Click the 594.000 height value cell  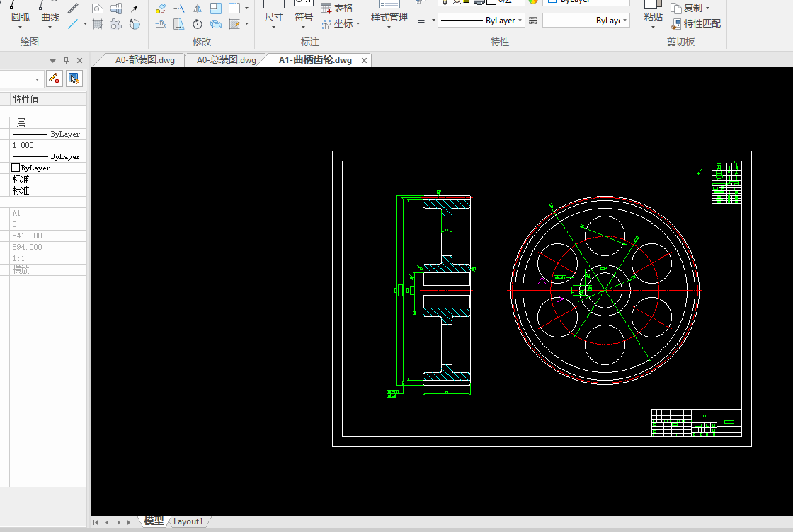pyautogui.click(x=48, y=247)
